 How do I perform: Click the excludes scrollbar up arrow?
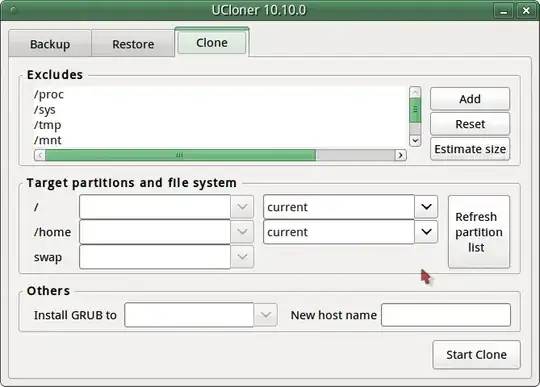coord(415,92)
